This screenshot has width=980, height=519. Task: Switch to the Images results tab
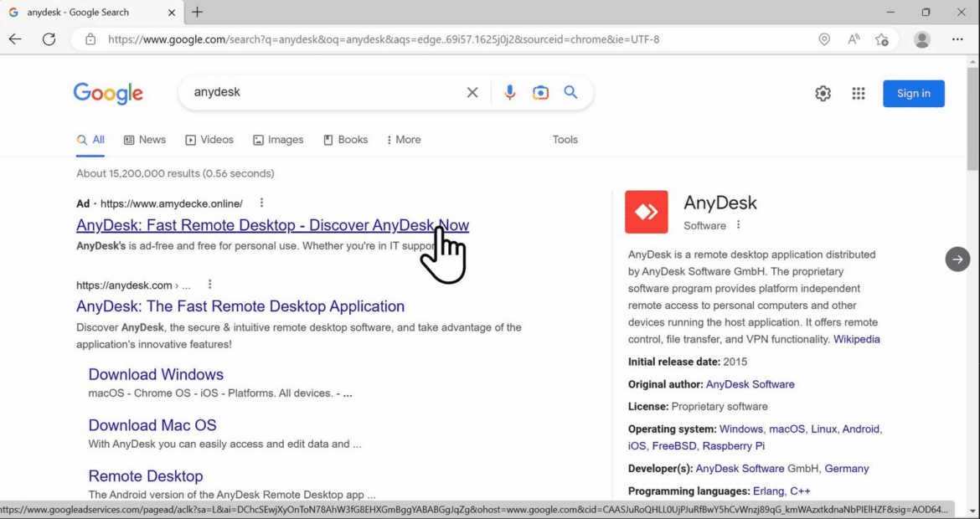pos(278,140)
